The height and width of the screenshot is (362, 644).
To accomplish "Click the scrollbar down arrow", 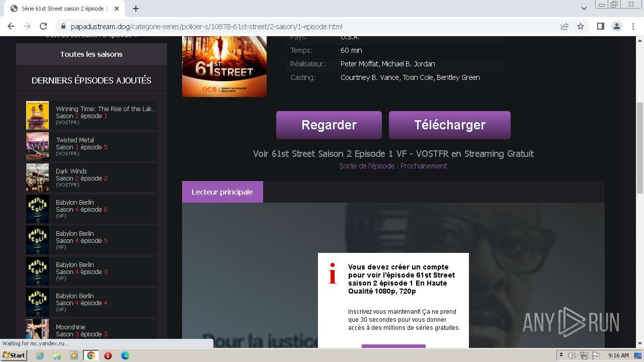I will (x=640, y=344).
